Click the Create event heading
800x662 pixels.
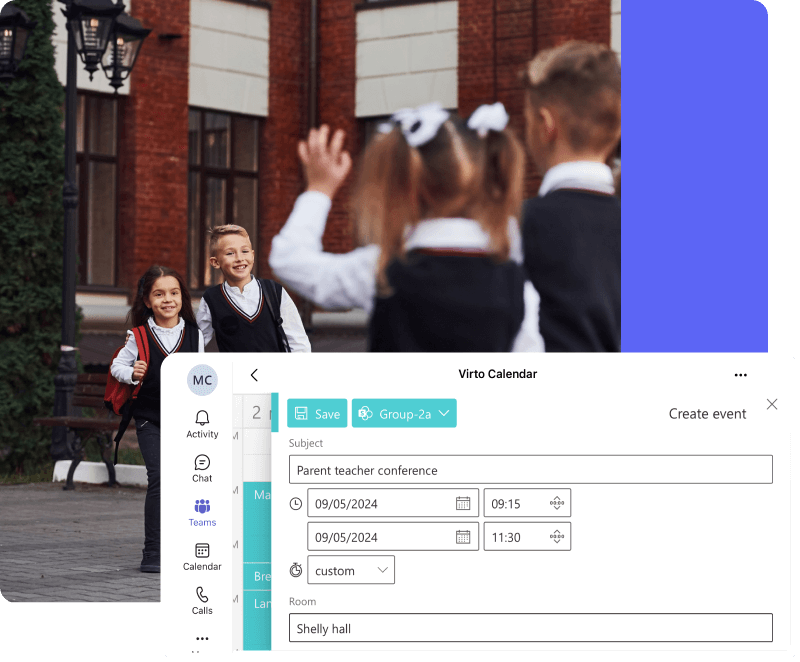708,414
